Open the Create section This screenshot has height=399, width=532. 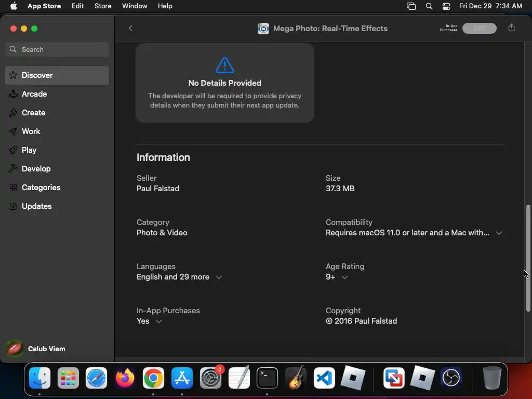coord(57,113)
